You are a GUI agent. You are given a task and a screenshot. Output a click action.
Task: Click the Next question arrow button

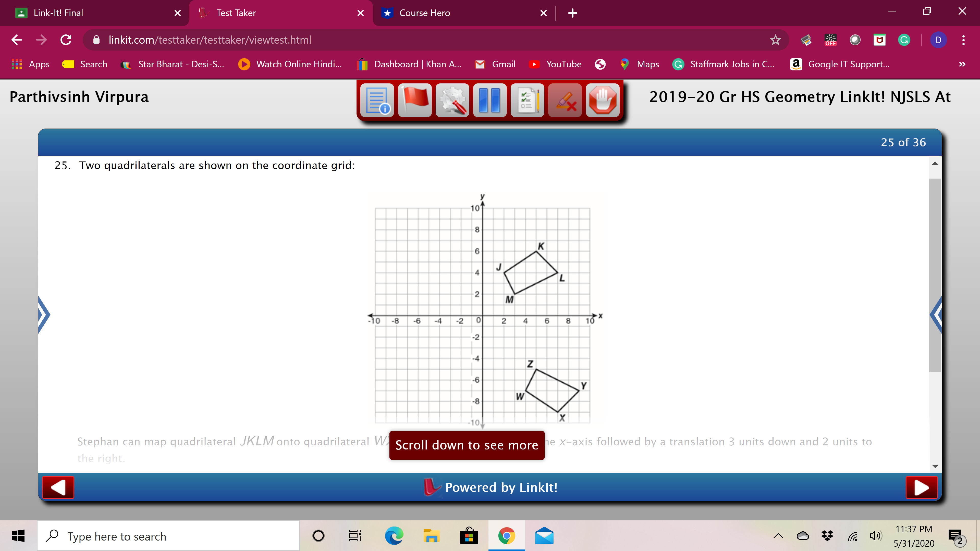921,487
